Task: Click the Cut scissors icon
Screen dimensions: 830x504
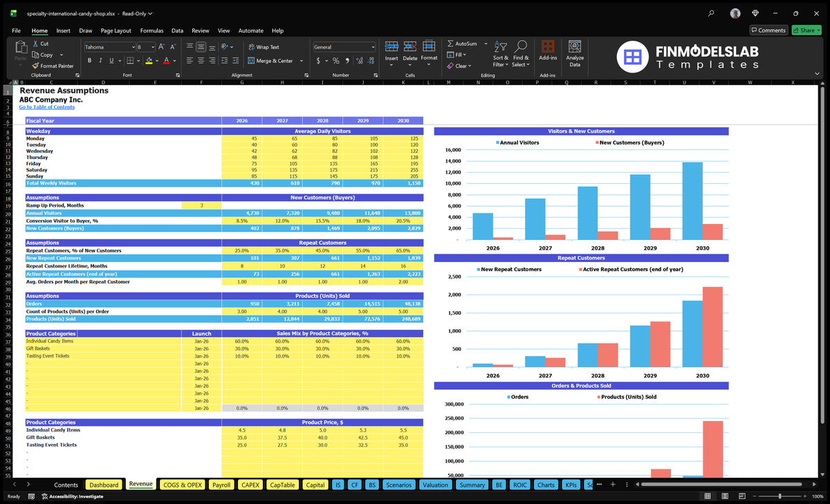Action: (x=35, y=44)
